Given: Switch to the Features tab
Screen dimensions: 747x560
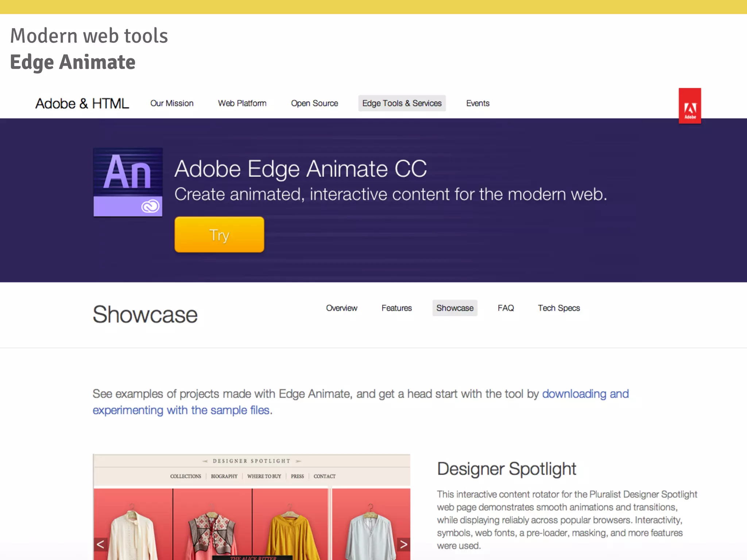Looking at the screenshot, I should click(396, 308).
